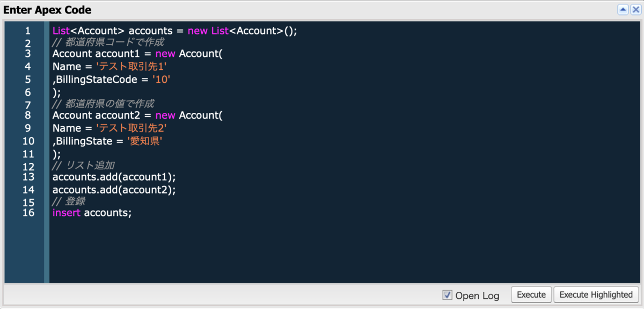Click the 'テスト取引先1' string literal

pos(131,67)
